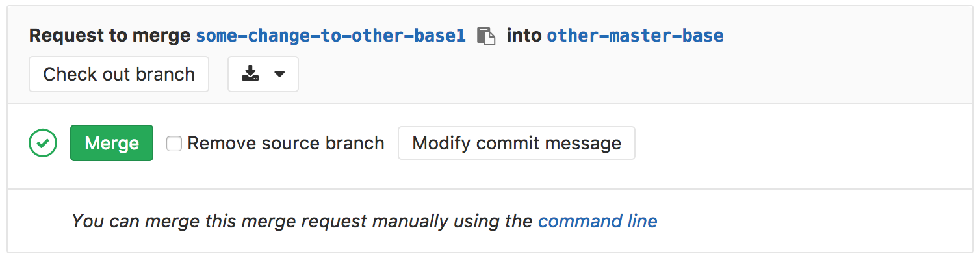This screenshot has height=256, width=980.
Task: Open the patch download dropdown button
Action: pos(263,74)
